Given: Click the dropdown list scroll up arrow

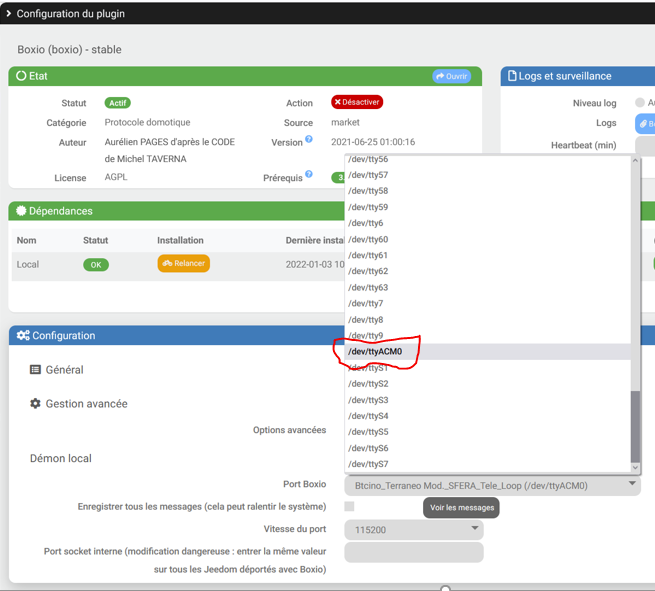Looking at the screenshot, I should tap(635, 160).
